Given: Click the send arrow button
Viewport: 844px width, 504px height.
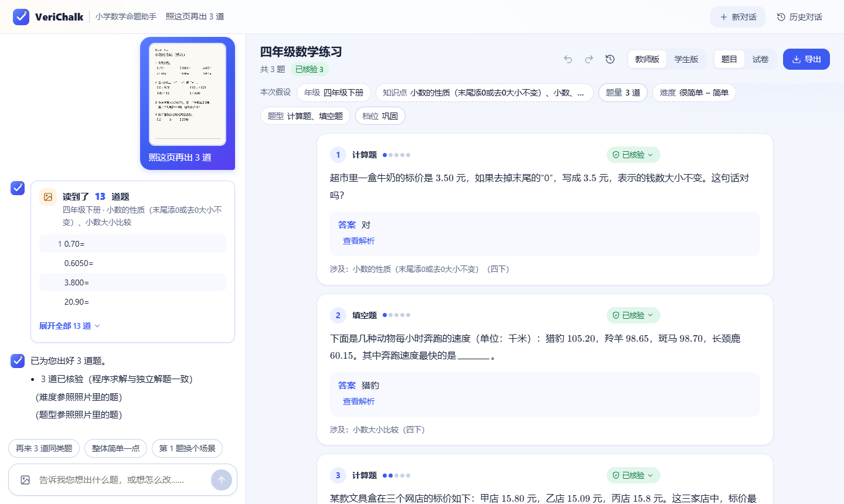Looking at the screenshot, I should coord(222,480).
